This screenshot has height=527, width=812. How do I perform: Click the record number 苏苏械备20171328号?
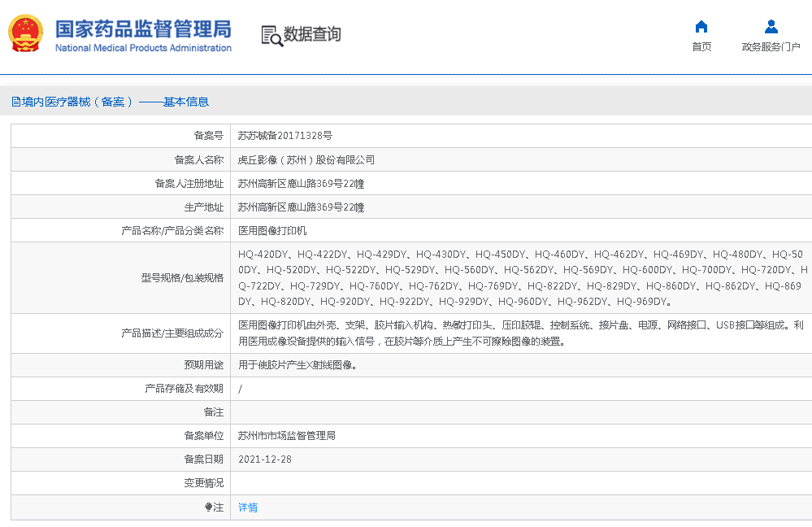(x=285, y=136)
